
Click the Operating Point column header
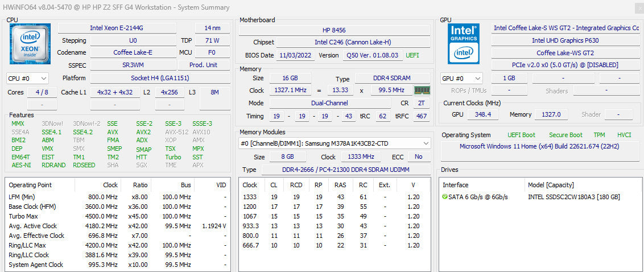40,185
